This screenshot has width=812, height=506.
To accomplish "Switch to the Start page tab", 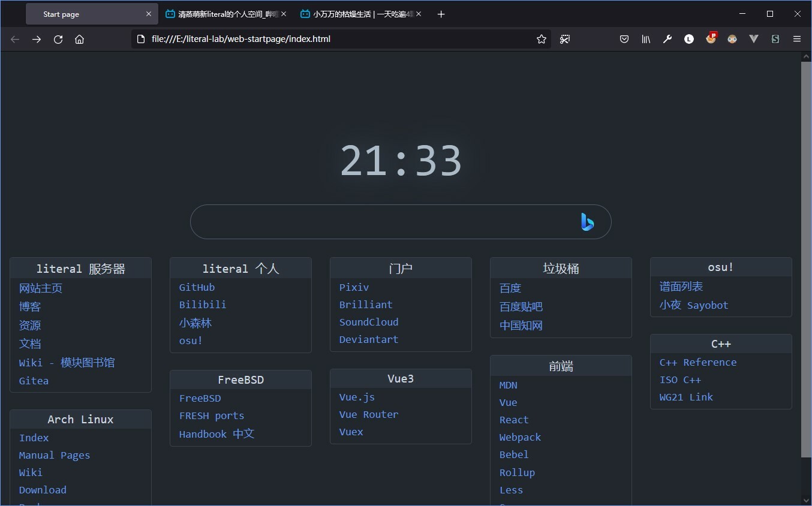I will (92, 14).
